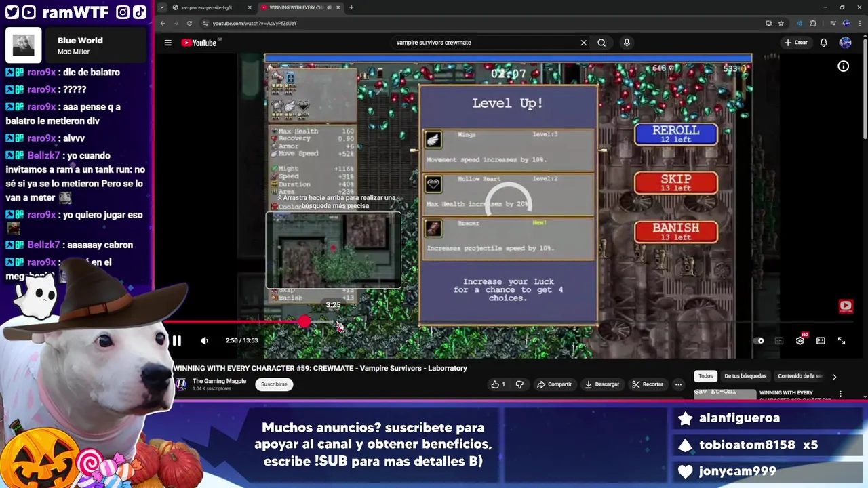Image resolution: width=868 pixels, height=488 pixels.
Task: Click REROLL button in the game
Action: point(676,134)
